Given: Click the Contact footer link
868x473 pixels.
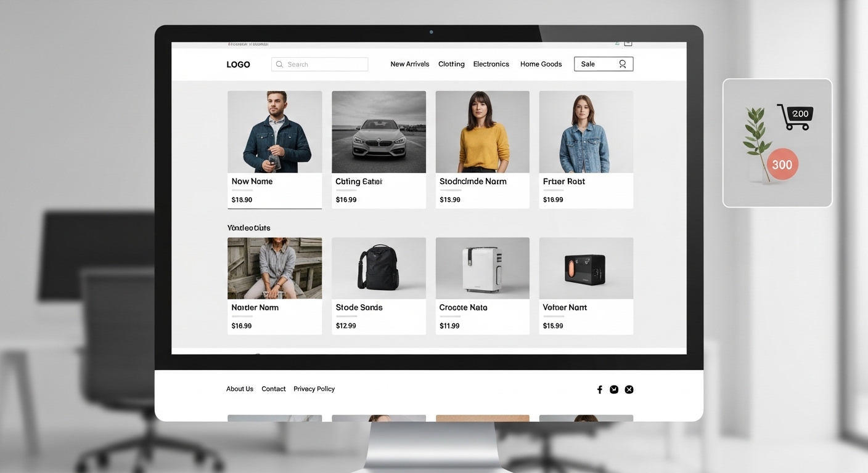Looking at the screenshot, I should point(273,389).
